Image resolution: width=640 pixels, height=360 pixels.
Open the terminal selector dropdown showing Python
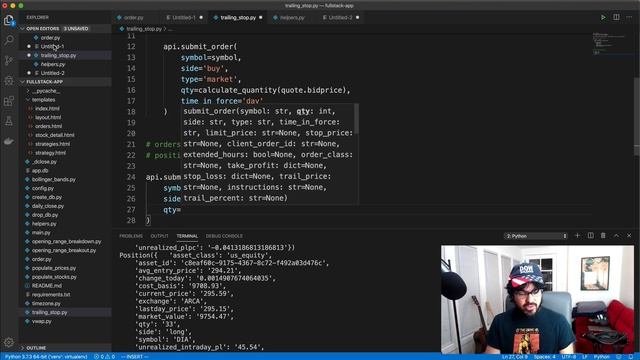pyautogui.click(x=536, y=236)
